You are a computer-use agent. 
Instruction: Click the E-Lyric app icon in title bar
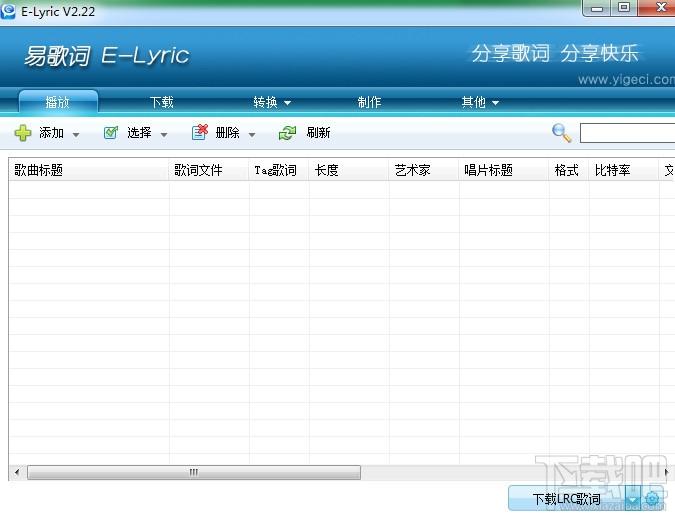point(9,10)
